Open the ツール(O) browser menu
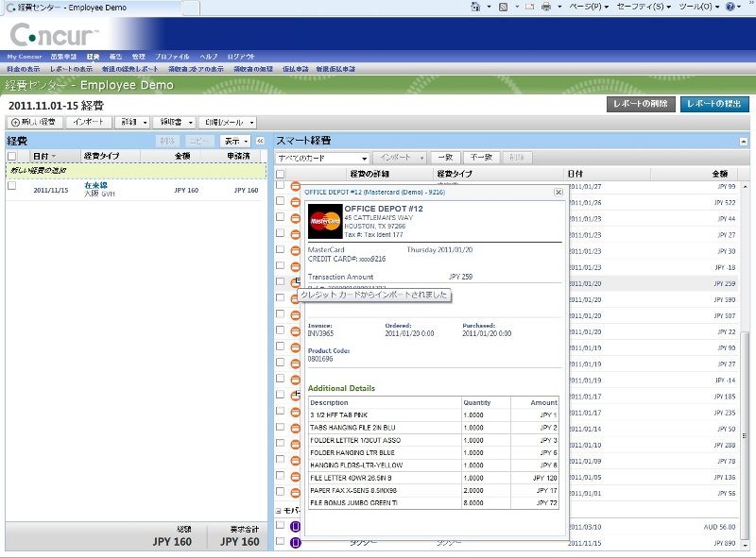756x558 pixels. point(698,7)
